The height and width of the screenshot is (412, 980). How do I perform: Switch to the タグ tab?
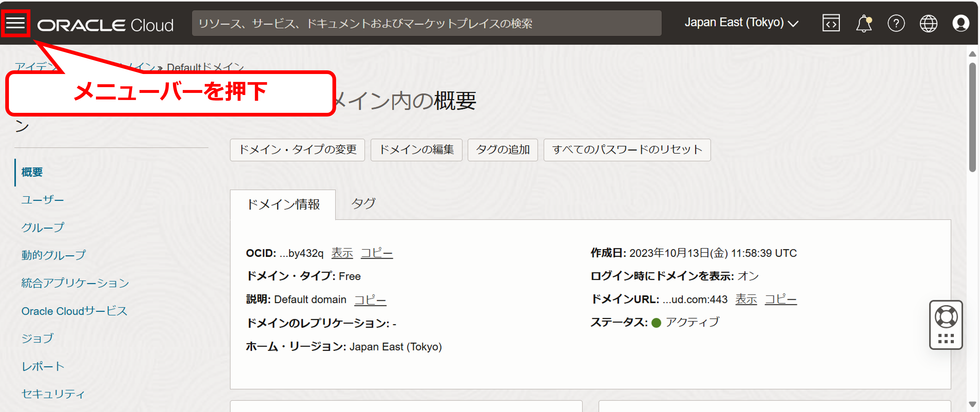click(363, 203)
